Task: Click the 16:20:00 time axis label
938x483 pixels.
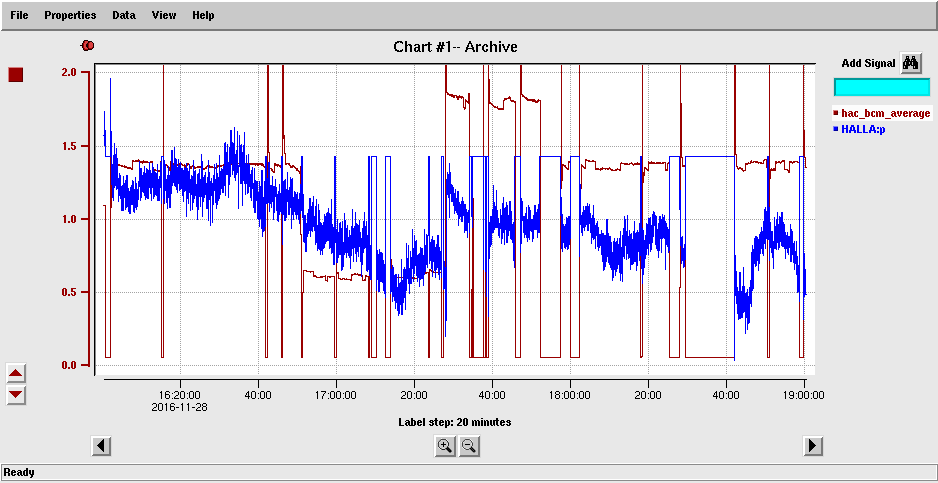Action: 181,396
